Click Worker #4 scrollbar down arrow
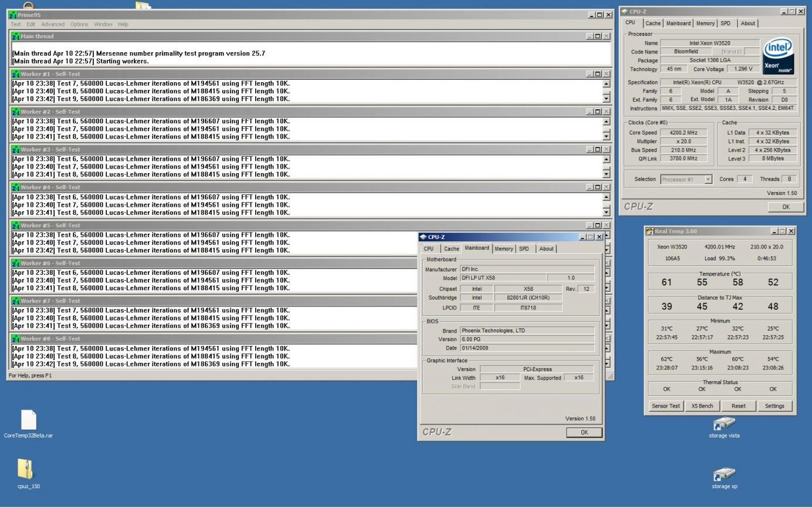812x508 pixels. tap(607, 212)
